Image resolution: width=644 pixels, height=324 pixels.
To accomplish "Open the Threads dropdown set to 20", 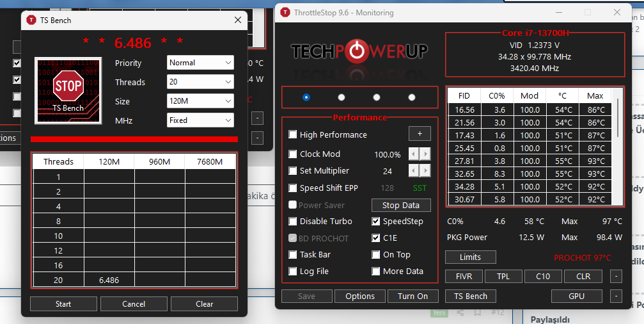I will 200,82.
